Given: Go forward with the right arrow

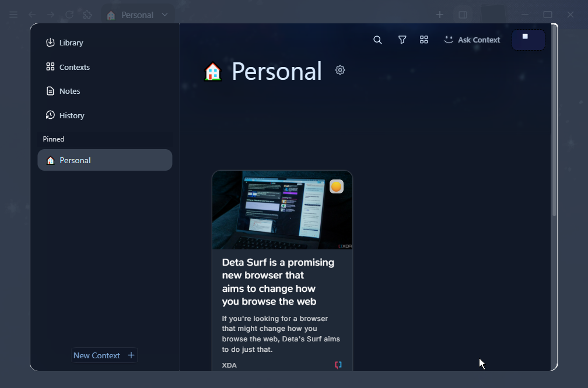Looking at the screenshot, I should (x=51, y=15).
